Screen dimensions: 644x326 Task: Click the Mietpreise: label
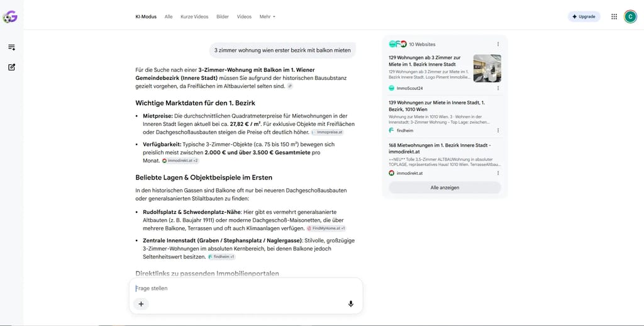pyautogui.click(x=158, y=116)
